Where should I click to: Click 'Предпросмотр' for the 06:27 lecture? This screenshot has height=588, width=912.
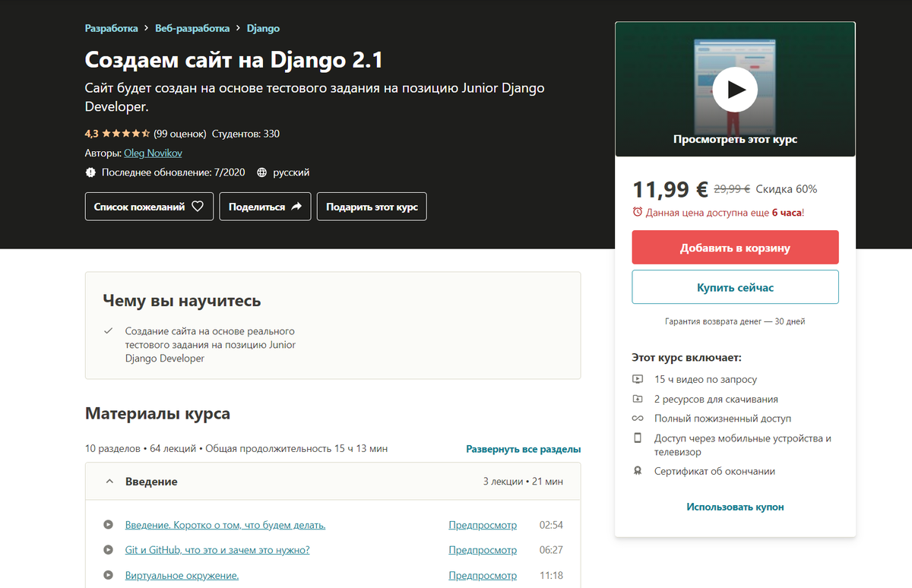pos(483,550)
